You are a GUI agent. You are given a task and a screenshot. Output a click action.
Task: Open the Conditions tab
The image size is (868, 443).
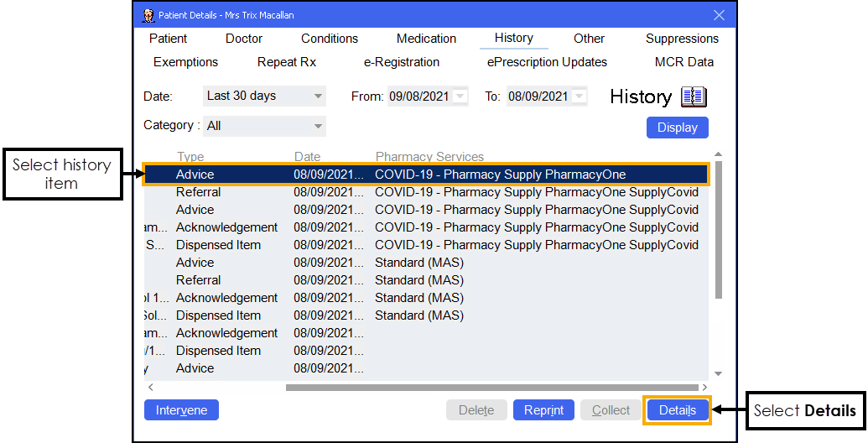[x=330, y=39]
